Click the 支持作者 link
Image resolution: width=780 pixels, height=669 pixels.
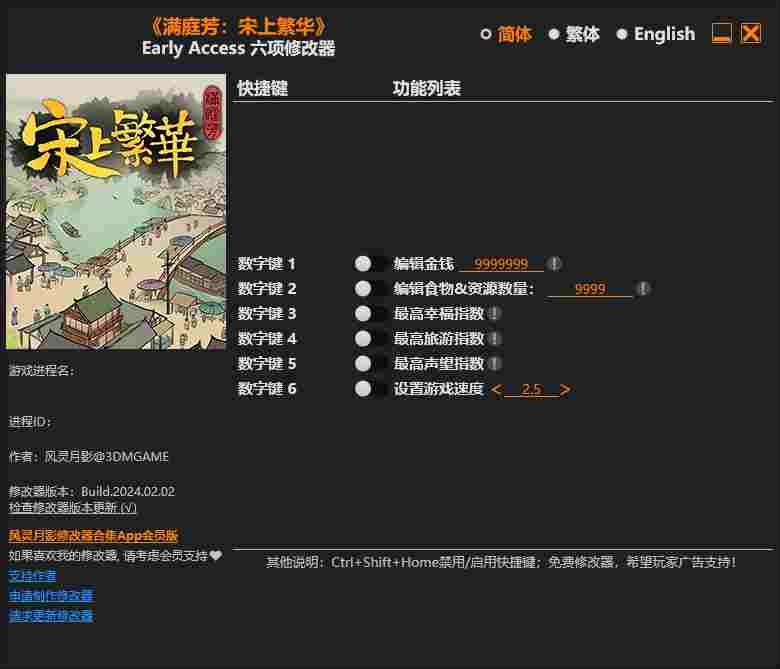(x=32, y=575)
